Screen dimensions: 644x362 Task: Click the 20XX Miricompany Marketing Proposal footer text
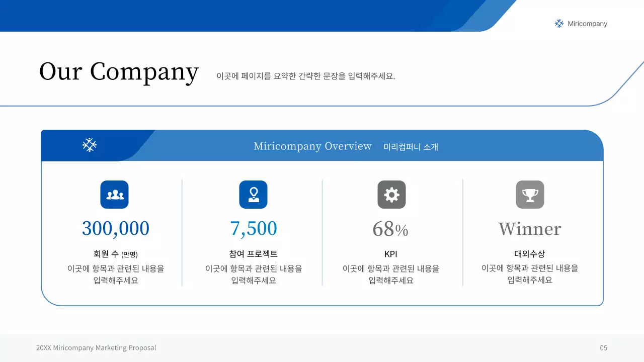(x=96, y=347)
